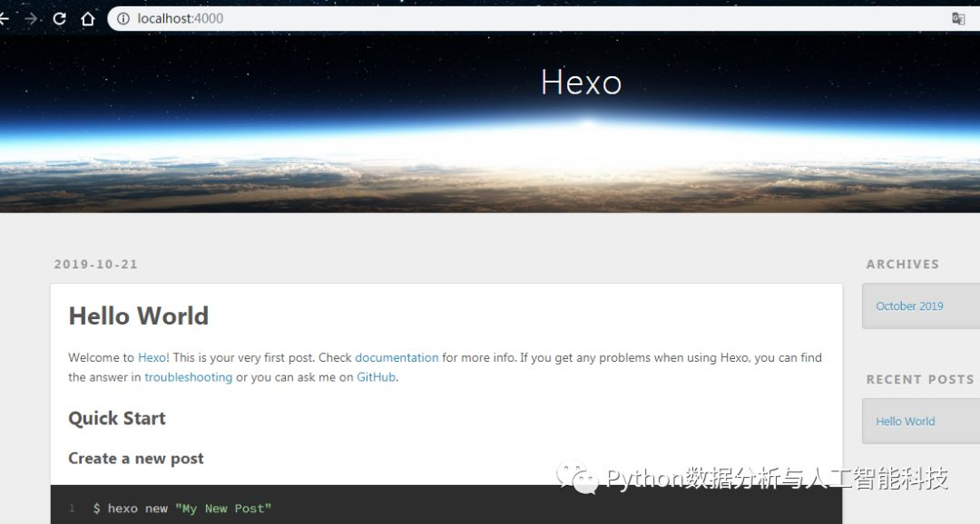Follow the Hexo link in welcome text

[x=152, y=358]
